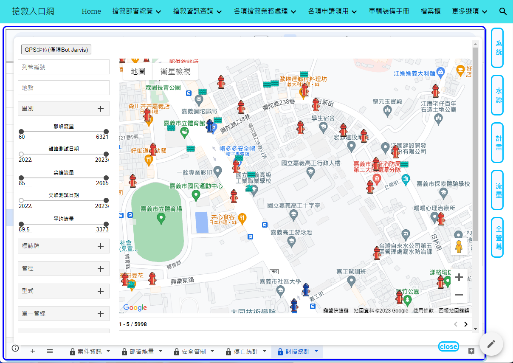The height and width of the screenshot is (363, 513).
Task: Open the search magnifier in the header
Action: [x=503, y=11]
